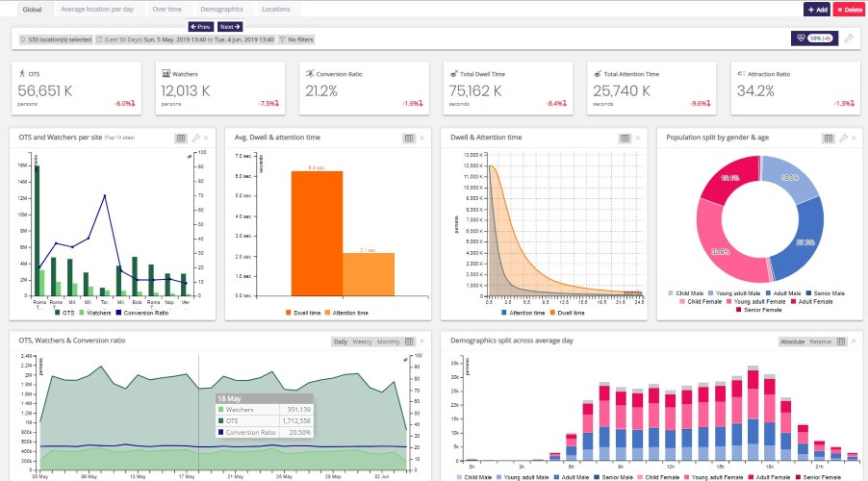Open table view for Demographics split across average day

point(841,341)
